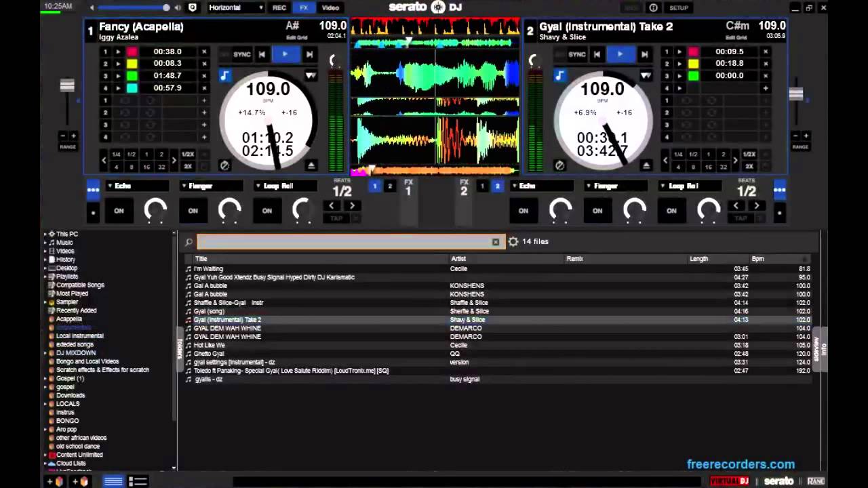Image resolution: width=868 pixels, height=488 pixels.
Task: Click the library settings gear icon
Action: (513, 241)
